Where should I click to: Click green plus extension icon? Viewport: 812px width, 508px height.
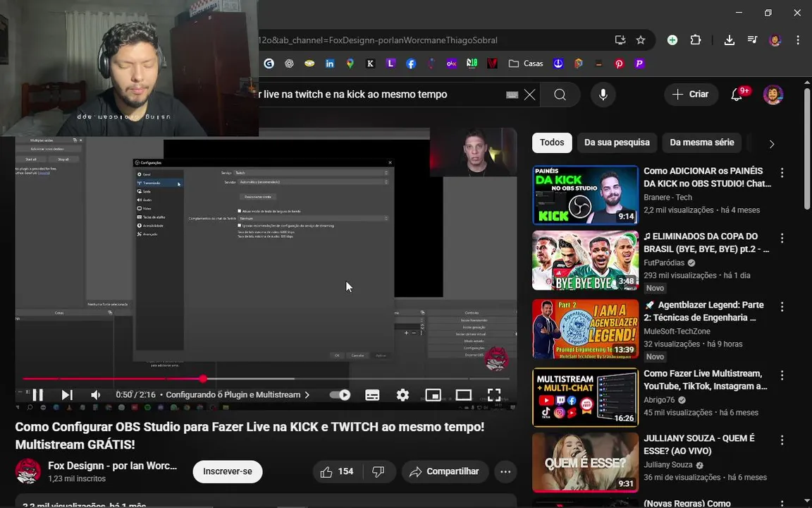point(672,40)
